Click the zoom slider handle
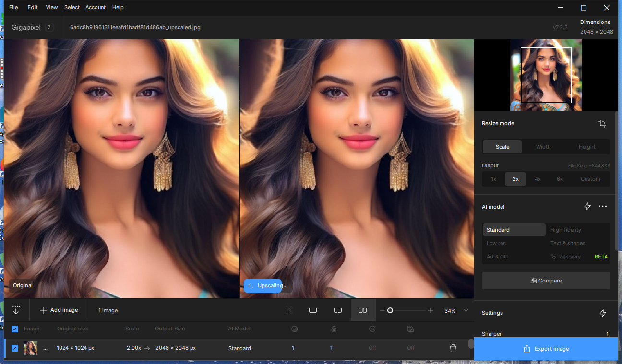Viewport: 622px width, 364px height. 390,310
